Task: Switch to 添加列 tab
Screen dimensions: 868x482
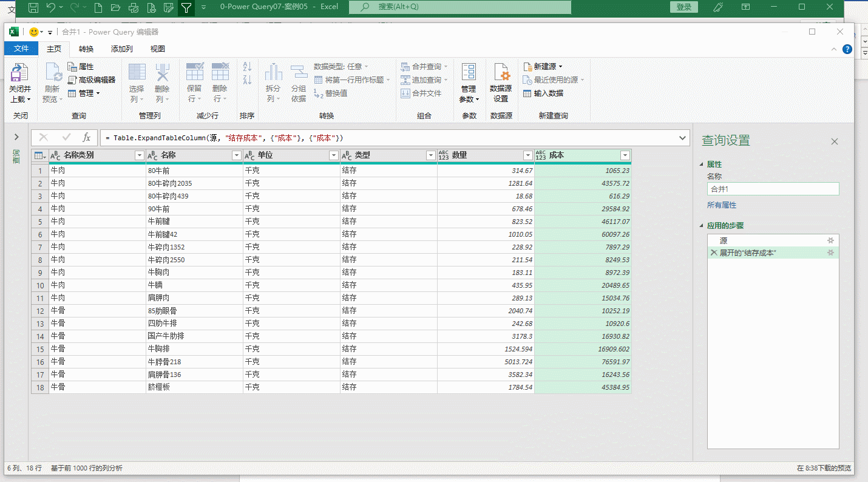Action: click(x=123, y=49)
